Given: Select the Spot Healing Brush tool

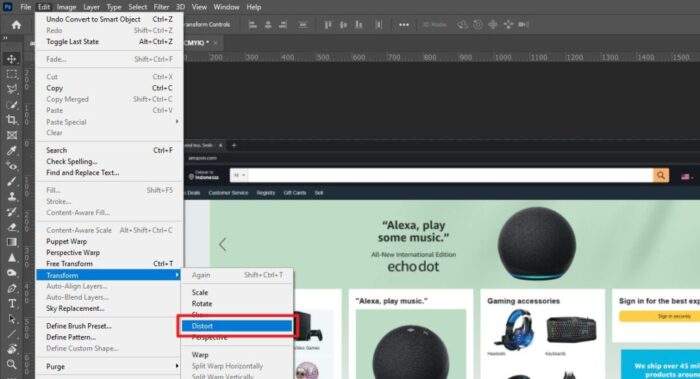Looking at the screenshot, I should [12, 166].
